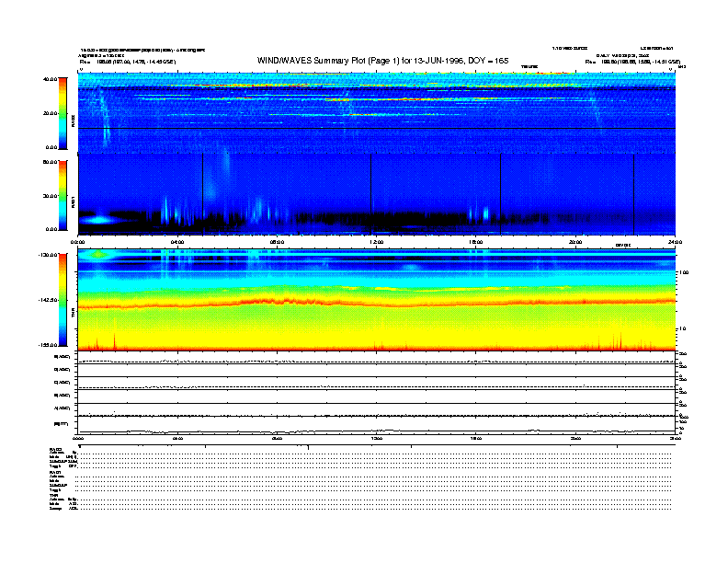Click the 00:00 time tick below RAD1
728x563 pixels.
[77, 242]
